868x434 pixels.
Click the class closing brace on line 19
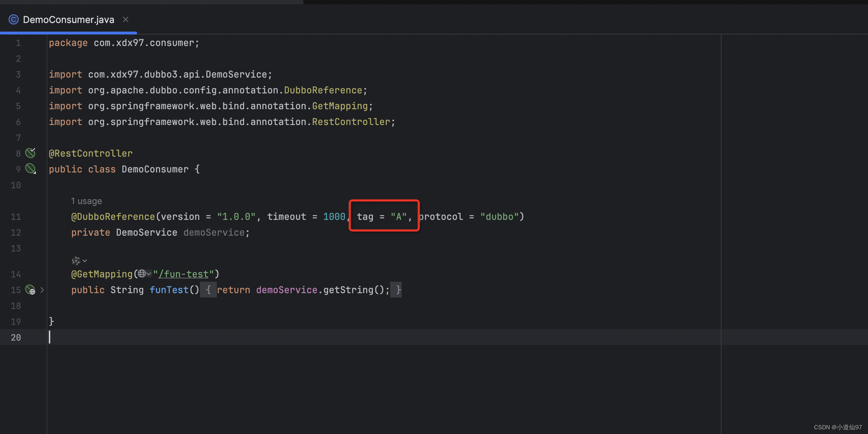52,321
